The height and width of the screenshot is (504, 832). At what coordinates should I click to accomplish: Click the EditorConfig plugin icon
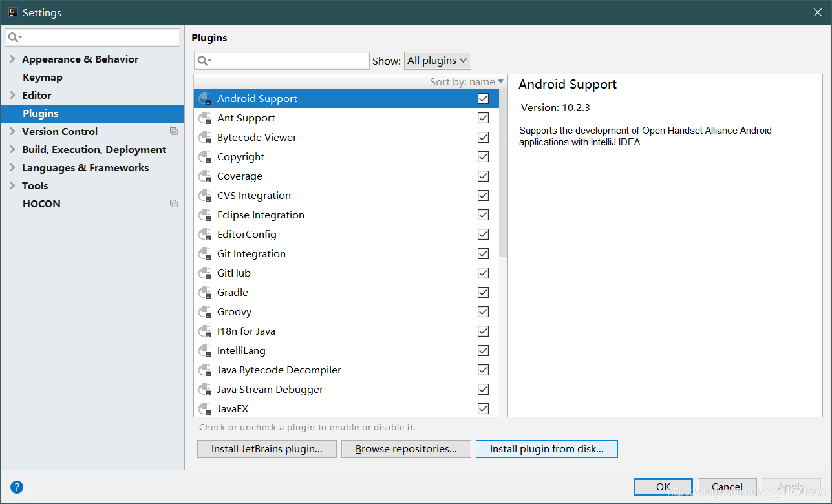(x=206, y=235)
